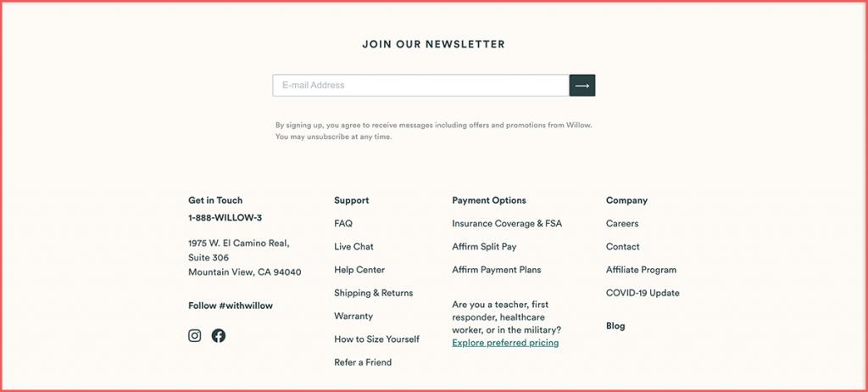Open the Instagram icon link
Viewport: 868px width, 392px height.
[x=195, y=335]
